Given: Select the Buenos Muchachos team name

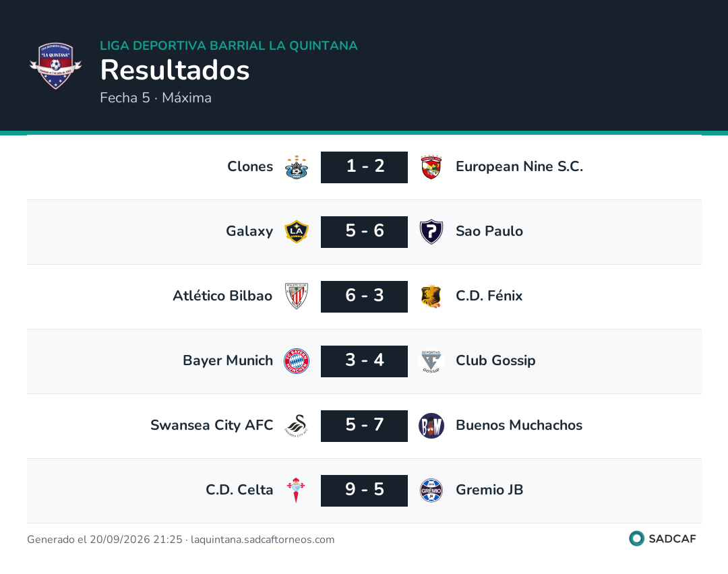Looking at the screenshot, I should coord(519,425).
